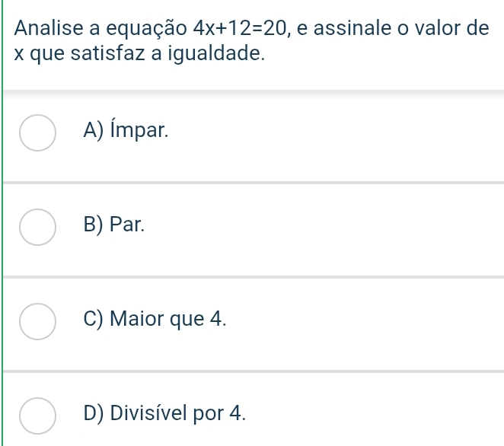This screenshot has width=504, height=446.
Task: Click the word 'Par' in option B
Action: (x=126, y=225)
